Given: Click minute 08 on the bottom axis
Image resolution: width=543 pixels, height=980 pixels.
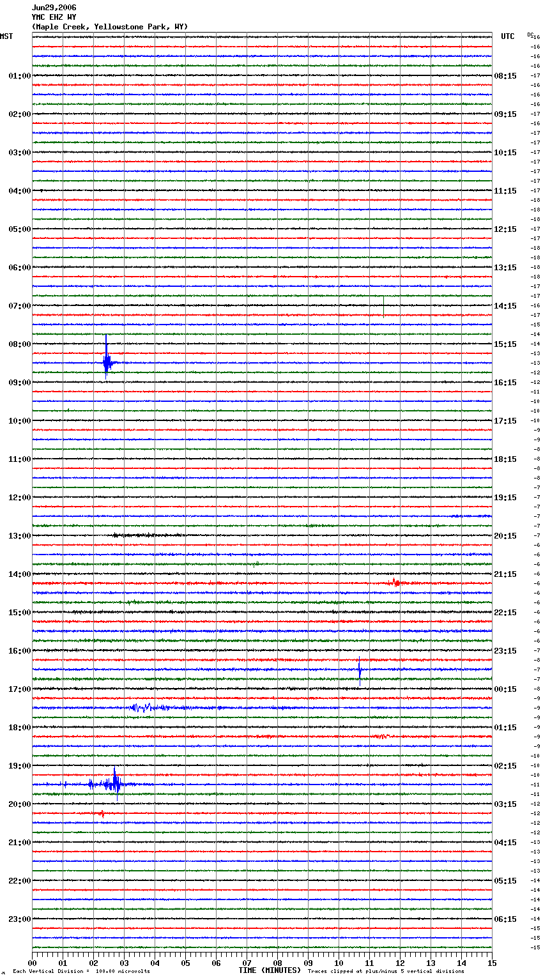Looking at the screenshot, I should 277,963.
